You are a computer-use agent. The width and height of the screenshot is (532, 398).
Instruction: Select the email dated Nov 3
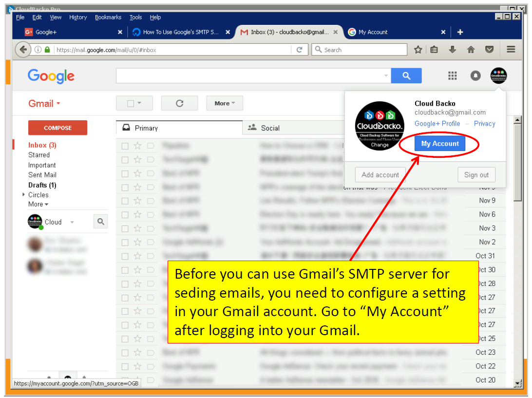coord(125,228)
